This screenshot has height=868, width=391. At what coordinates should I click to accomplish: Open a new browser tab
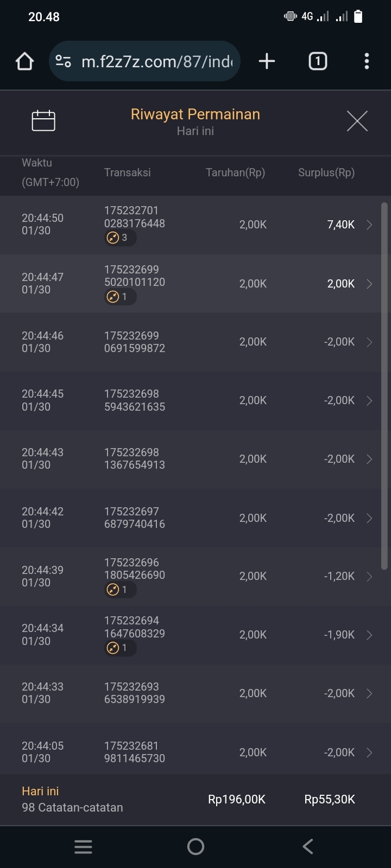tap(267, 61)
